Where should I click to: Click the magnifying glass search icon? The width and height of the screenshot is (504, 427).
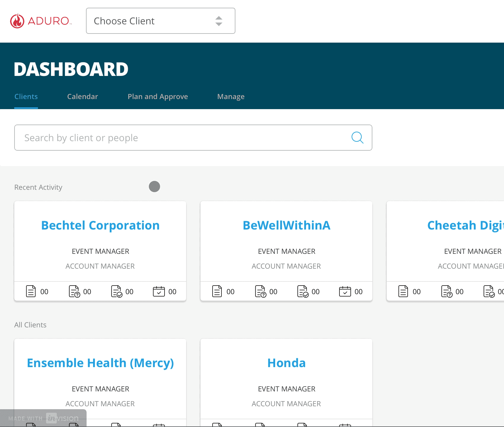pyautogui.click(x=357, y=138)
